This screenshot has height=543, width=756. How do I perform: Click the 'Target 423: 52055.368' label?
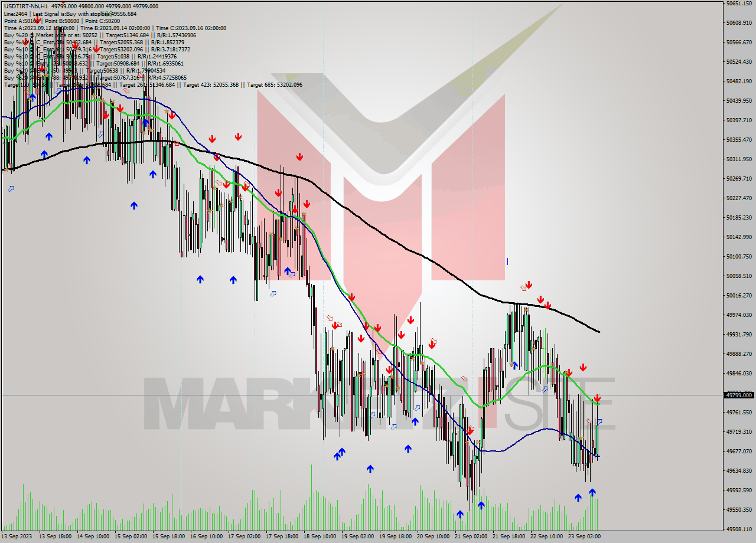point(211,84)
